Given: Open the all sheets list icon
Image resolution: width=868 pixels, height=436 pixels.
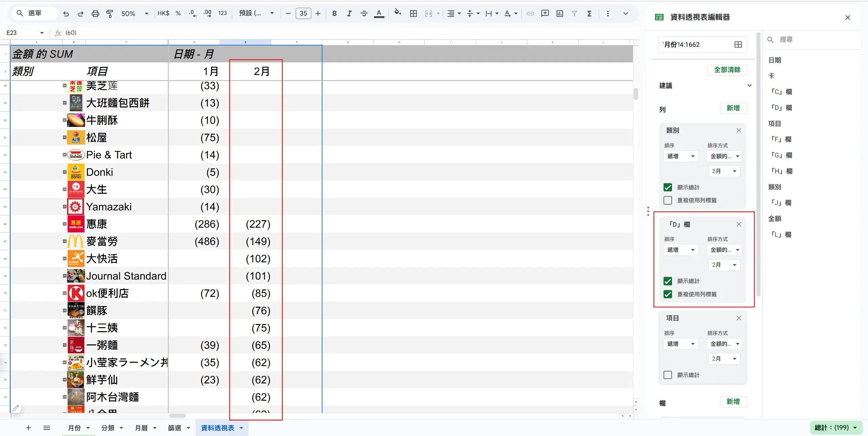Looking at the screenshot, I should pyautogui.click(x=47, y=428).
